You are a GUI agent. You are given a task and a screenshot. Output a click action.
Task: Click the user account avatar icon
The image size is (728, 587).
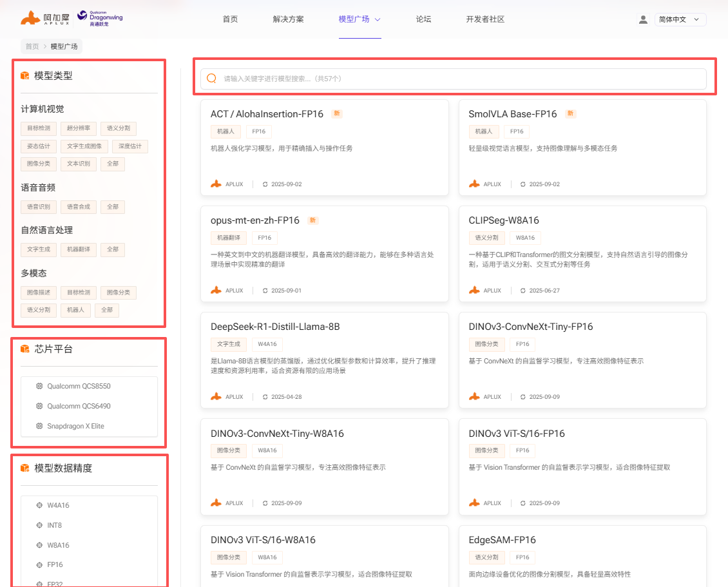click(642, 19)
